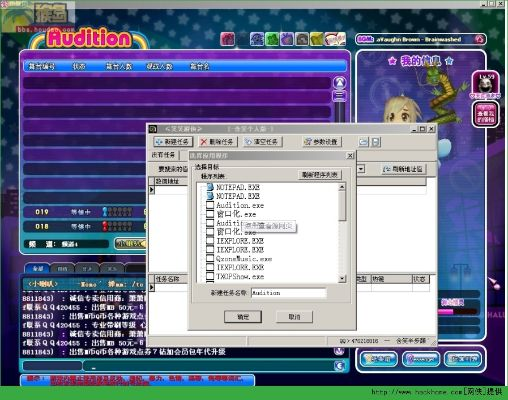Click the pink progress bar in the info panel
The width and height of the screenshot is (508, 400).
pyautogui.click(x=457, y=312)
